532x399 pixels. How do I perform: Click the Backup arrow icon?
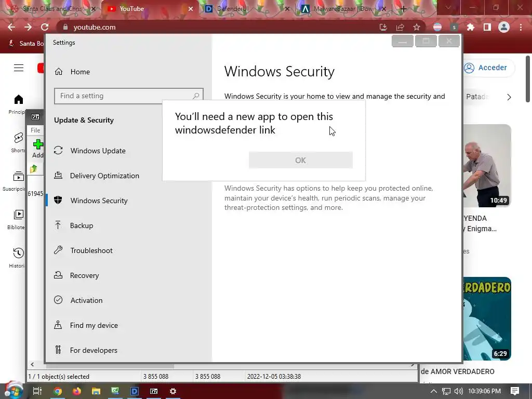tap(58, 225)
